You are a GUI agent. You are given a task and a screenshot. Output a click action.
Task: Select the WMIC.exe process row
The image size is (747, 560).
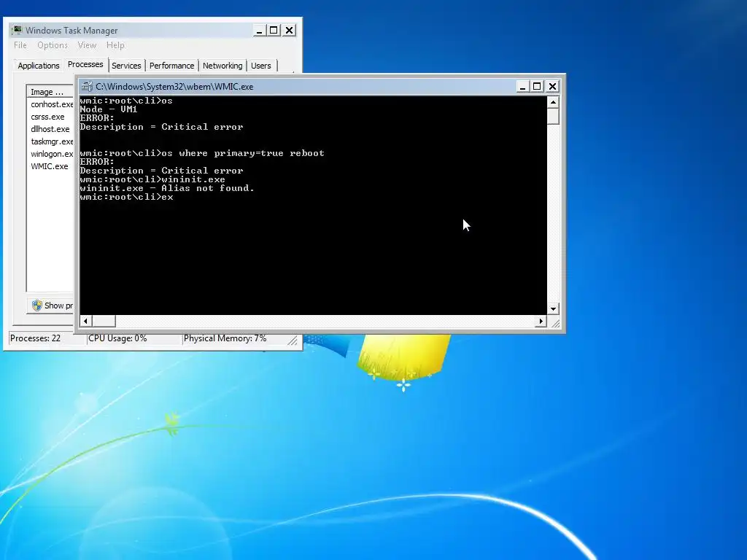click(50, 166)
